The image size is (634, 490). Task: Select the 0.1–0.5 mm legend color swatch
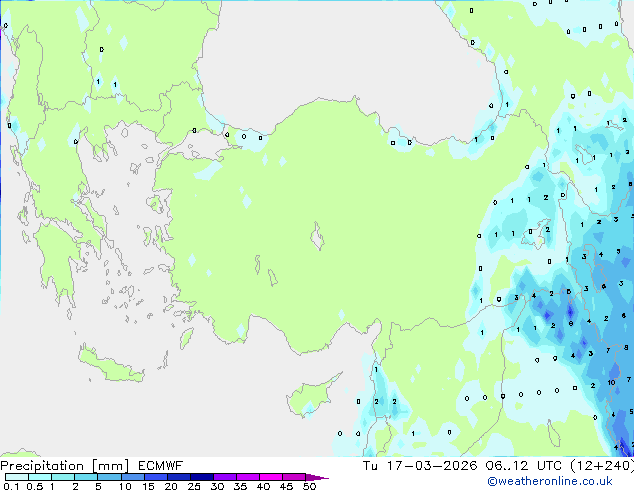point(17,477)
